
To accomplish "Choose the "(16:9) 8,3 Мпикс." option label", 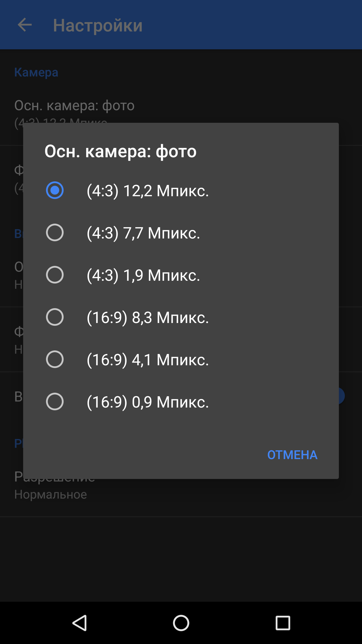I will (x=148, y=317).
